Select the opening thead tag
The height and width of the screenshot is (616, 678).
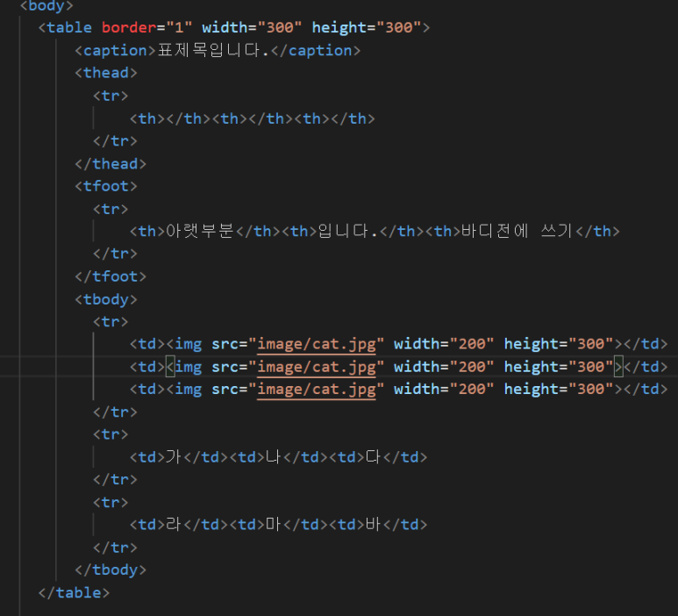coord(106,73)
